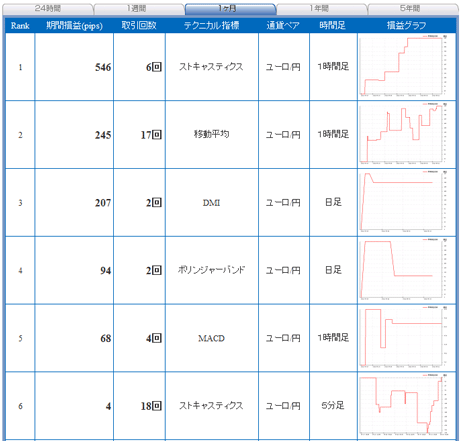The width and height of the screenshot is (460, 441).
Task: Switch to the 24時間 tab
Action: [48, 9]
